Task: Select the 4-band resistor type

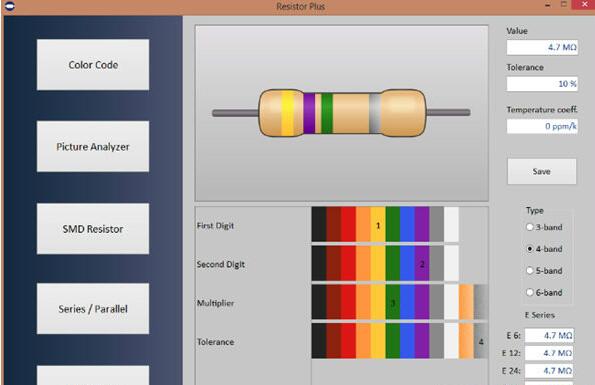Action: coord(530,249)
